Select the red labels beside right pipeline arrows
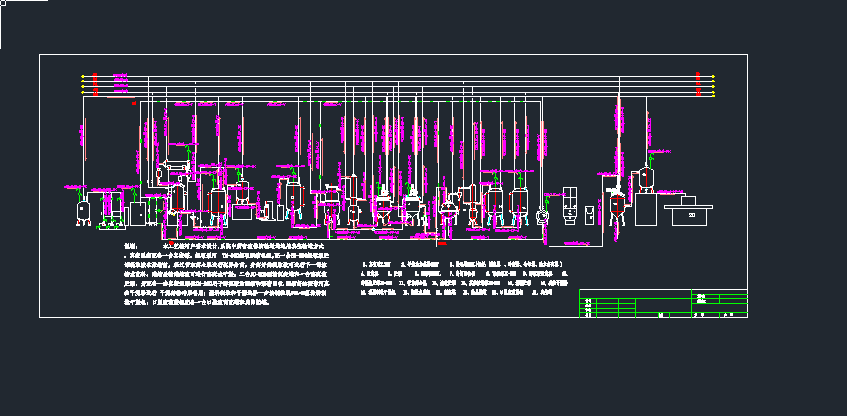Image resolution: width=847 pixels, height=416 pixels. click(699, 86)
